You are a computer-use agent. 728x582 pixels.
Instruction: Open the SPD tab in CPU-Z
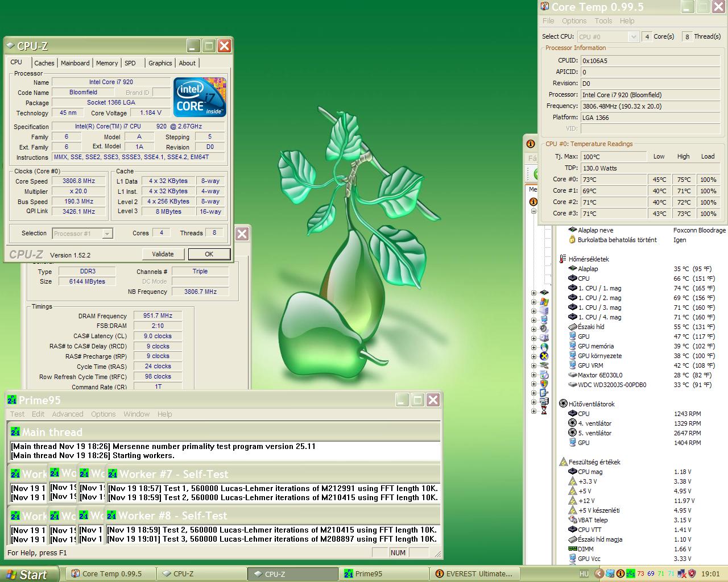[x=130, y=63]
